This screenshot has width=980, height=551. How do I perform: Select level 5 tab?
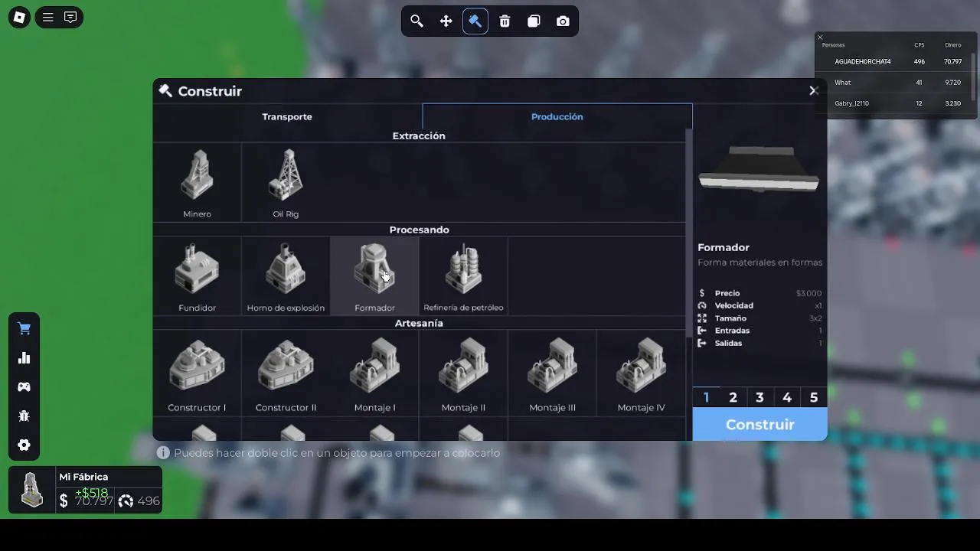pos(814,397)
